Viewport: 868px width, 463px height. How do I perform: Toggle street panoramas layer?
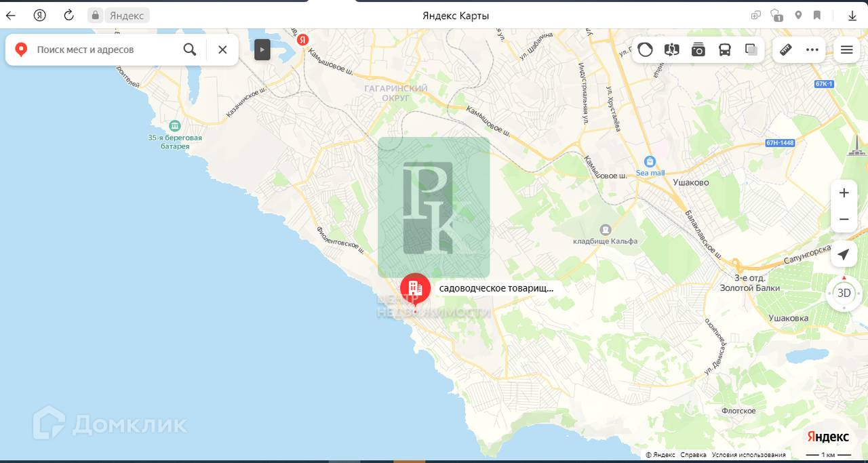(671, 49)
